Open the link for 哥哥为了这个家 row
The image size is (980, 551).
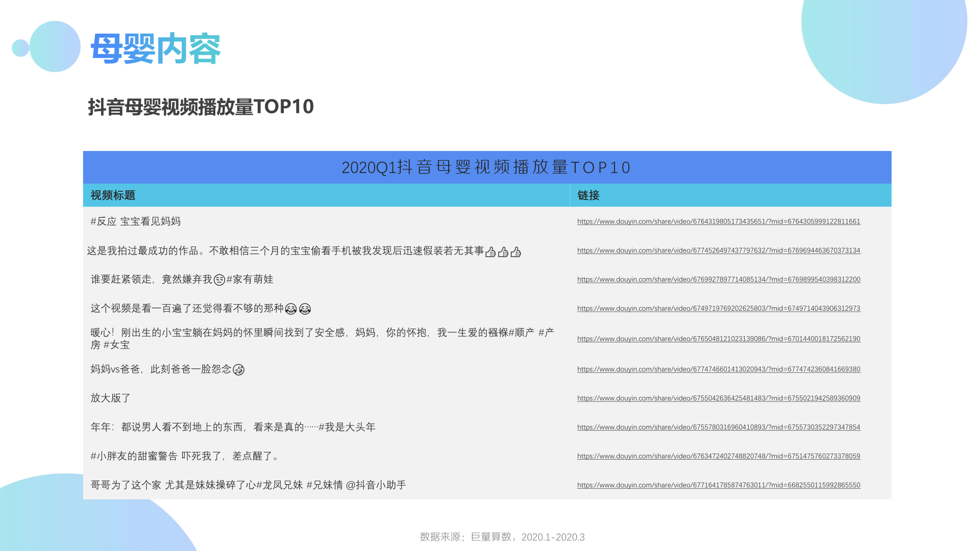point(719,485)
